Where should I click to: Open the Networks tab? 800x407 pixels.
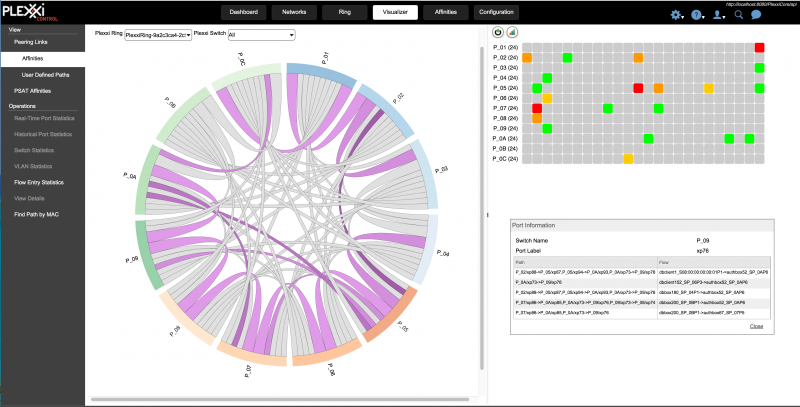click(294, 13)
